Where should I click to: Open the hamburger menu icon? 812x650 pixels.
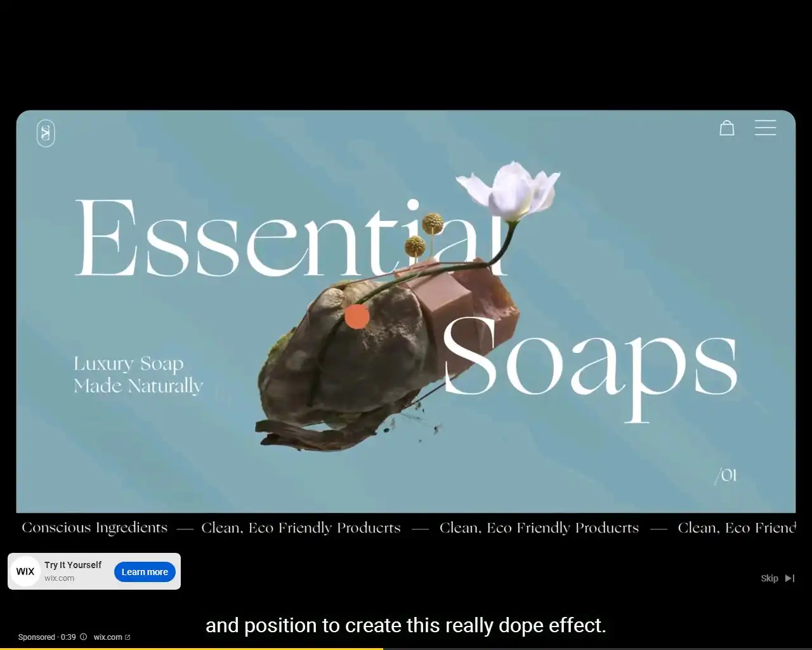[765, 128]
